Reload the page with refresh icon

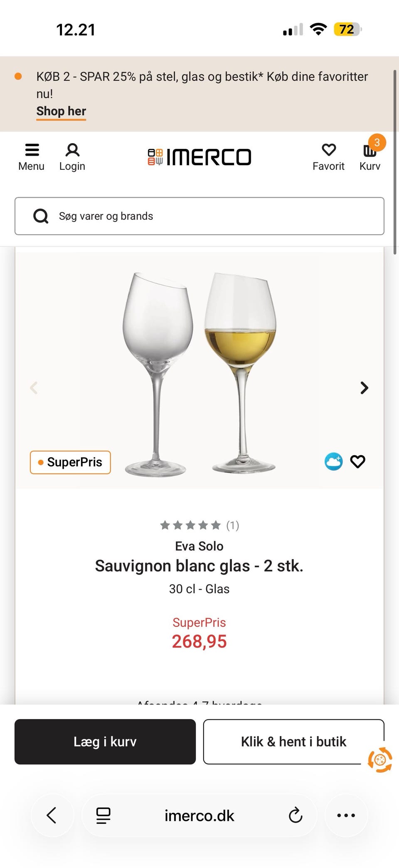(x=296, y=816)
